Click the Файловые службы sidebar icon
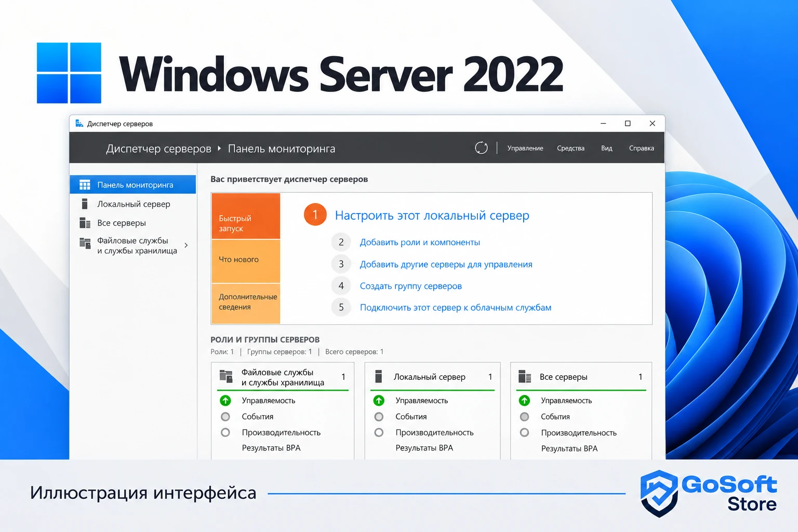 click(85, 243)
